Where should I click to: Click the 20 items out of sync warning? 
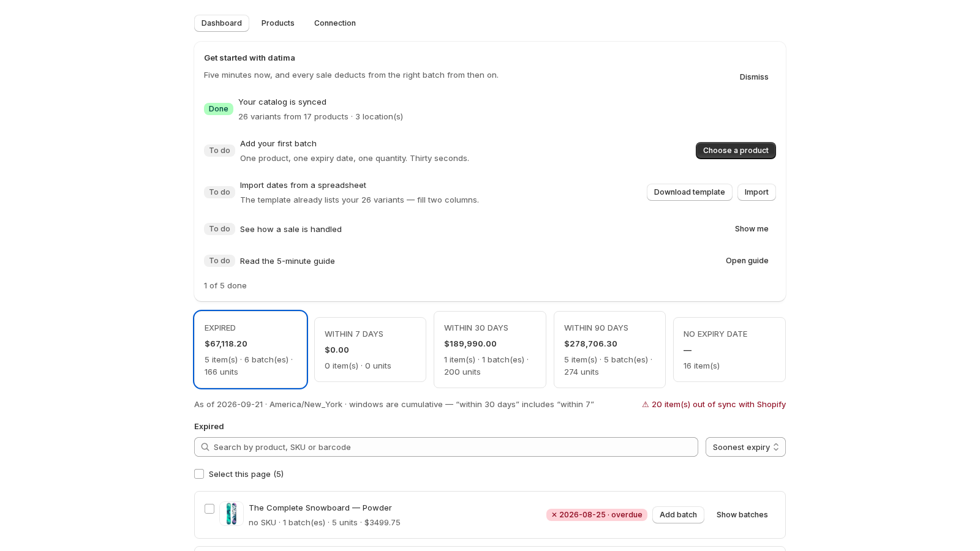pyautogui.click(x=714, y=405)
